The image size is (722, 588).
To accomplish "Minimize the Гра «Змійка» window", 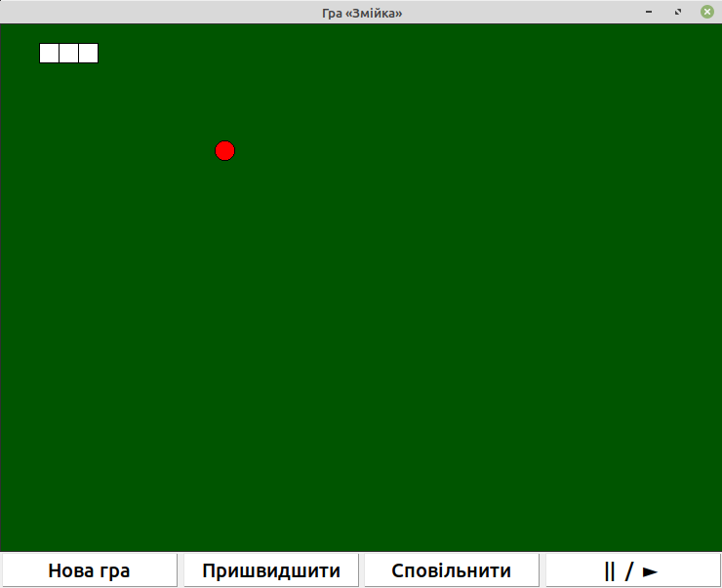I will [649, 12].
